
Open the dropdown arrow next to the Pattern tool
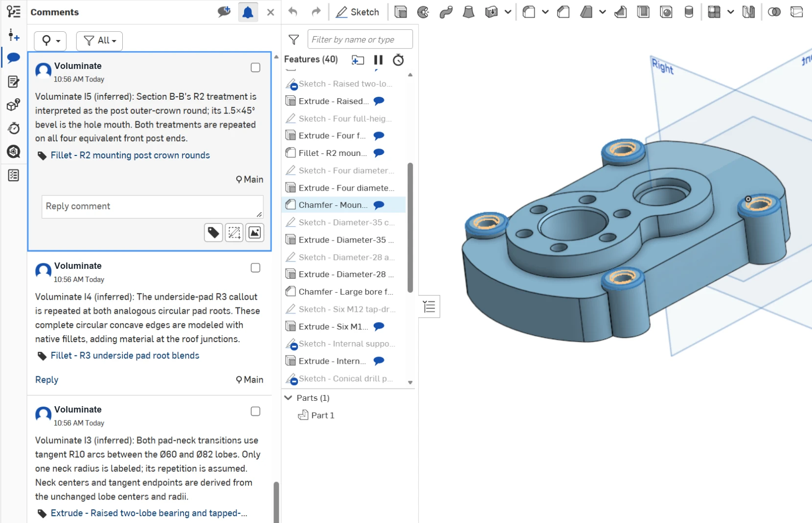(730, 12)
